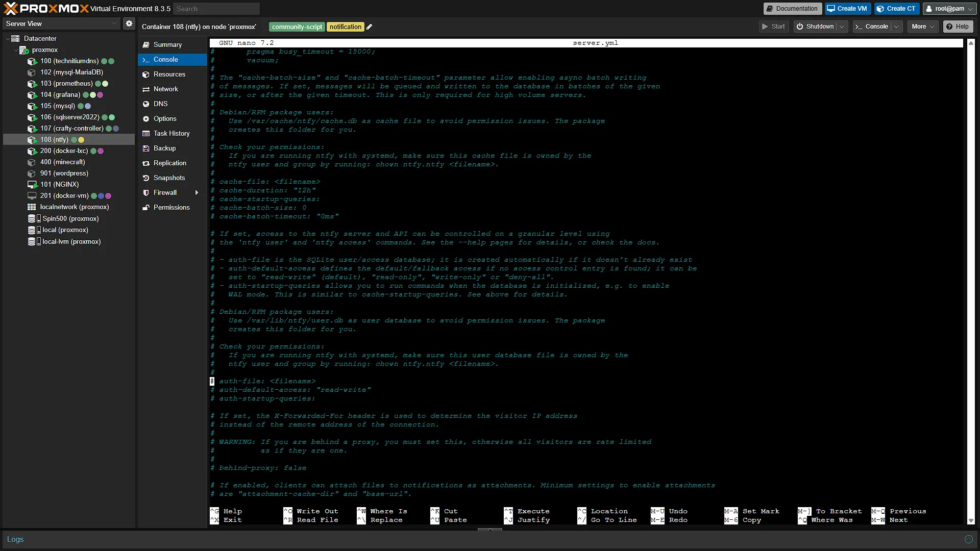Screen dimensions: 980x551
Task: Open the Shutdown options dropdown arrow
Action: tap(842, 27)
